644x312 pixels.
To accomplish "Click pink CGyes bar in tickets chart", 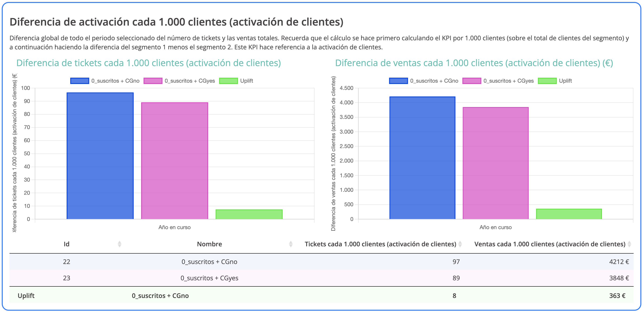I will [x=174, y=161].
